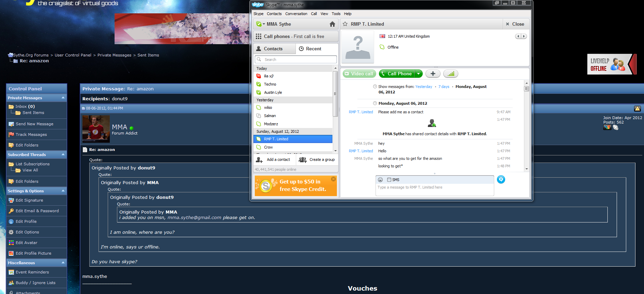This screenshot has width=644, height=294.
Task: Select the ilia xp contact
Action: pos(293,76)
